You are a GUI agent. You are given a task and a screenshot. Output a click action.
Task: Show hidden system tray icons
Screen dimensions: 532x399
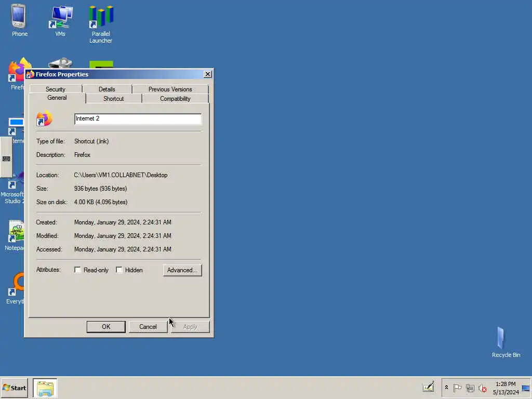[x=446, y=387]
